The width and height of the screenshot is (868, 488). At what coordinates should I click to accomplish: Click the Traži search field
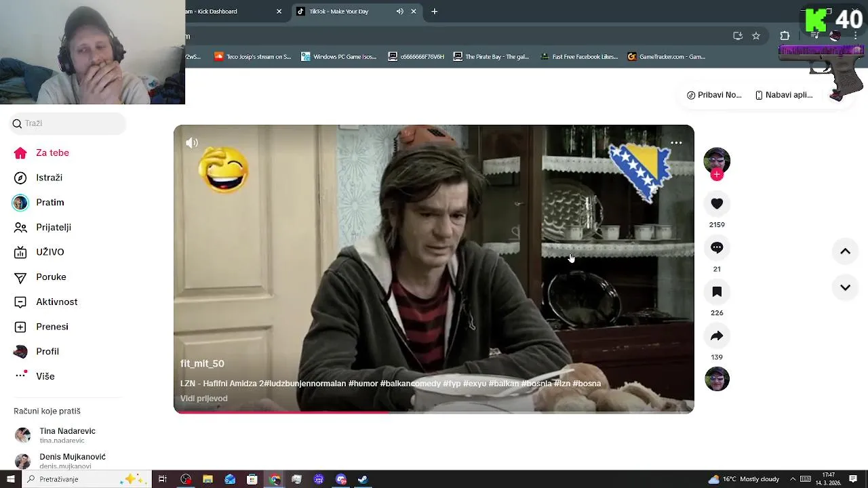pos(68,123)
